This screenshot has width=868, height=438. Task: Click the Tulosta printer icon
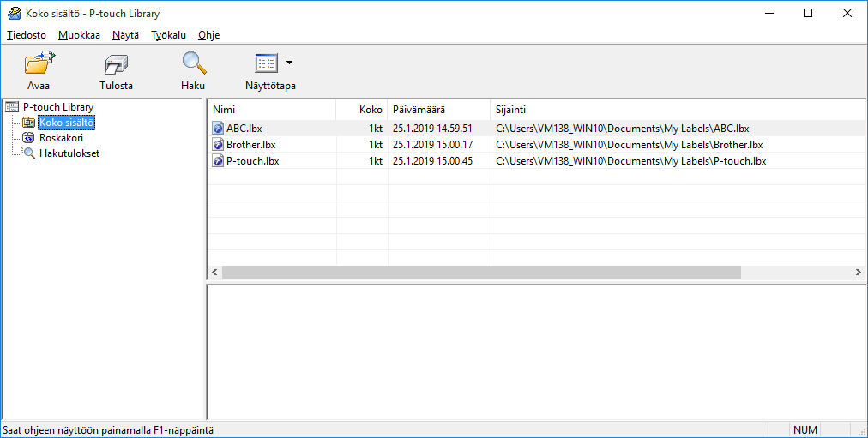pyautogui.click(x=117, y=64)
